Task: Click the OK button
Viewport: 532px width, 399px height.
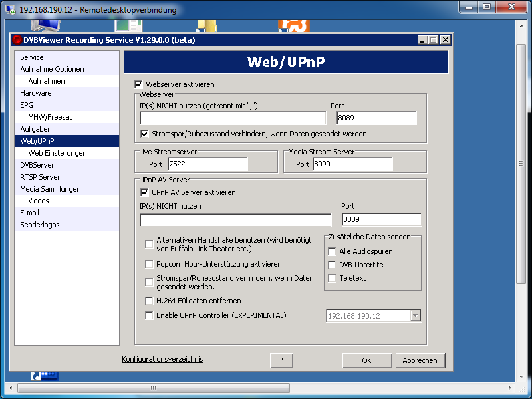Action: (367, 360)
